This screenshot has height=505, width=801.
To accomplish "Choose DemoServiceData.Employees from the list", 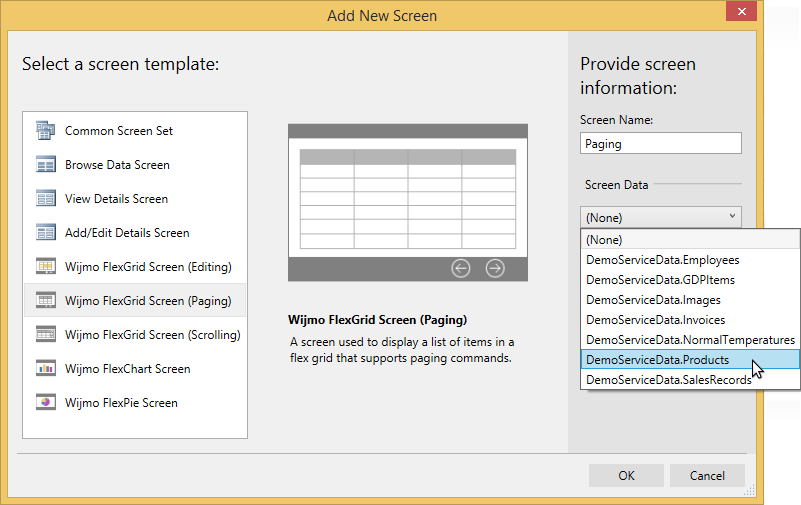I will coord(690,259).
